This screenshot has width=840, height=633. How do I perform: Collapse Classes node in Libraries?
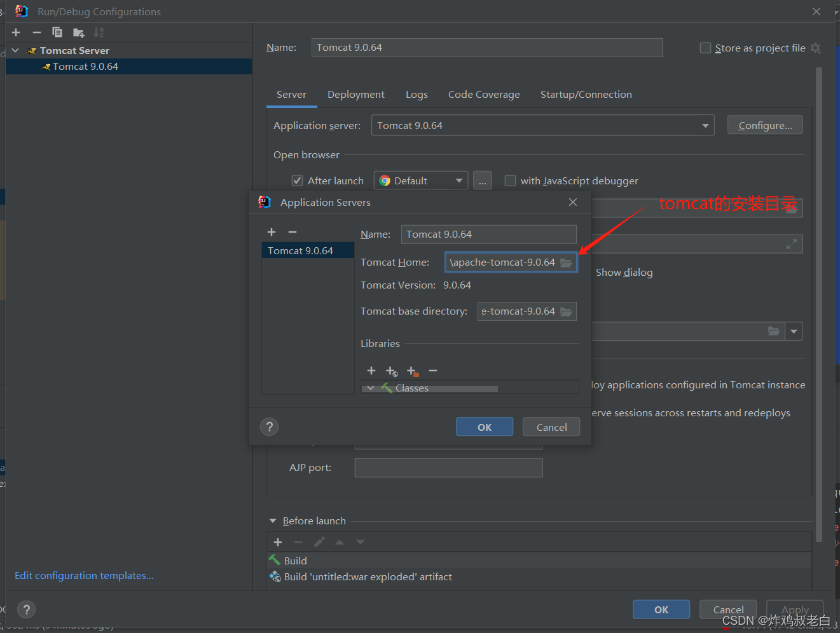[x=370, y=388]
